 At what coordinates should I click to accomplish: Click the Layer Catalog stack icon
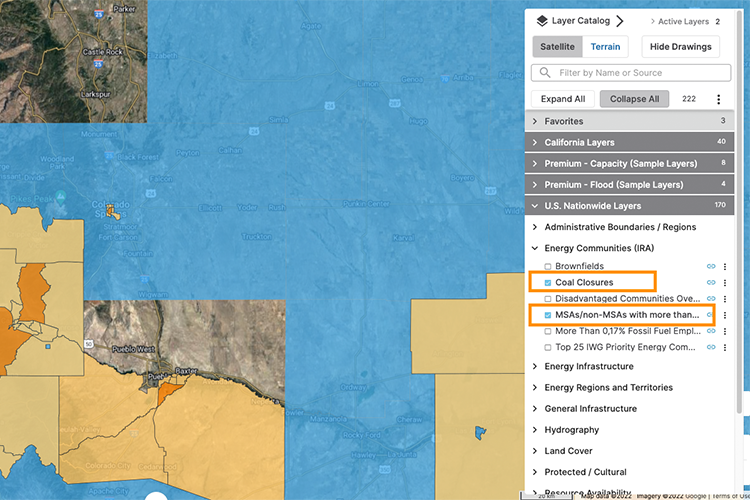541,21
